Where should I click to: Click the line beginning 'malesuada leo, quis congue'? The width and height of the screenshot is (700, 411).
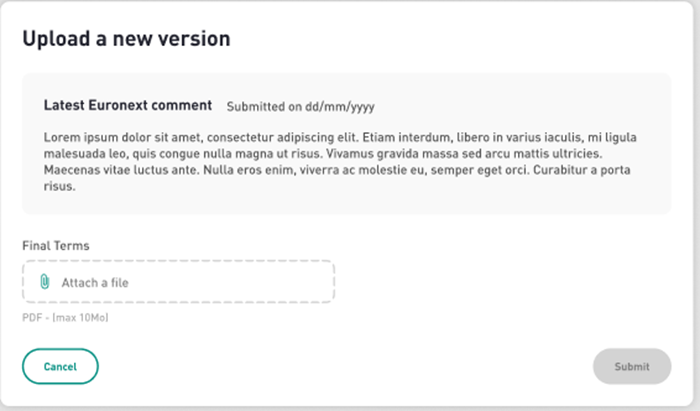pos(323,154)
